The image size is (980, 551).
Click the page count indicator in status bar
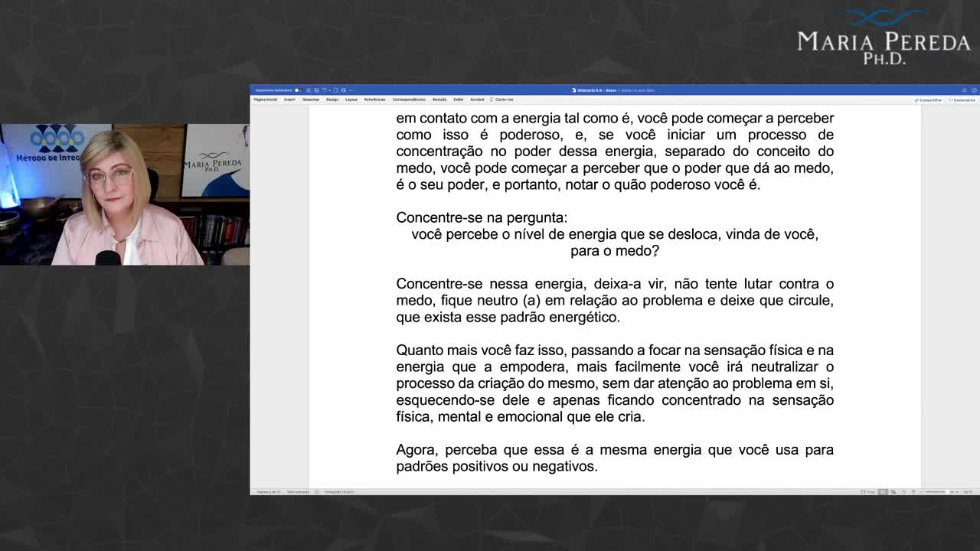pos(269,492)
